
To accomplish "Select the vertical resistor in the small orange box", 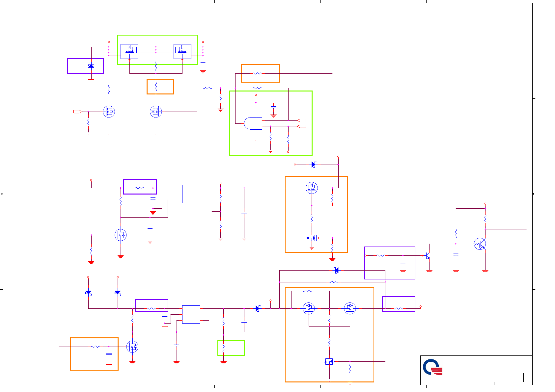I will point(156,87).
